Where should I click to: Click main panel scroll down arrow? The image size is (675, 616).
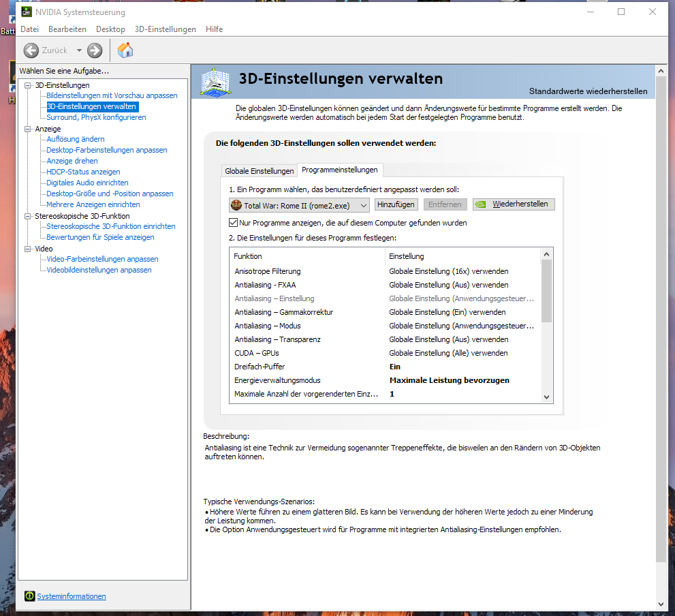661,604
